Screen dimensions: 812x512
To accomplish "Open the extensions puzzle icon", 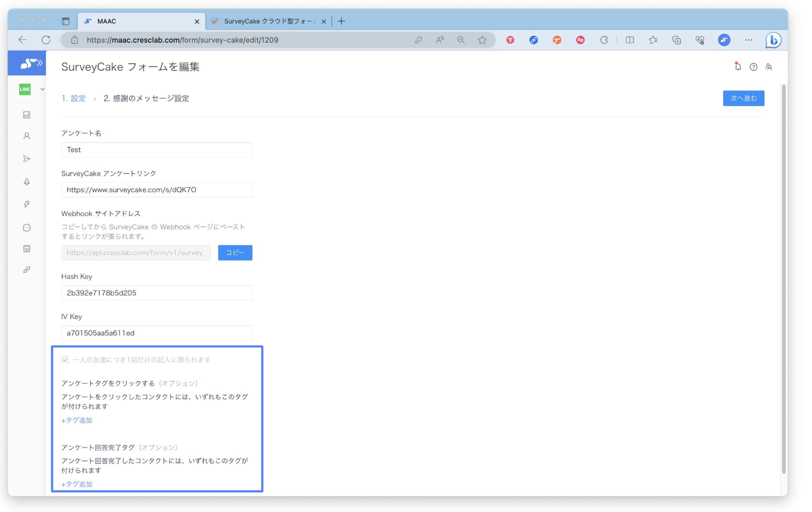I will [604, 40].
